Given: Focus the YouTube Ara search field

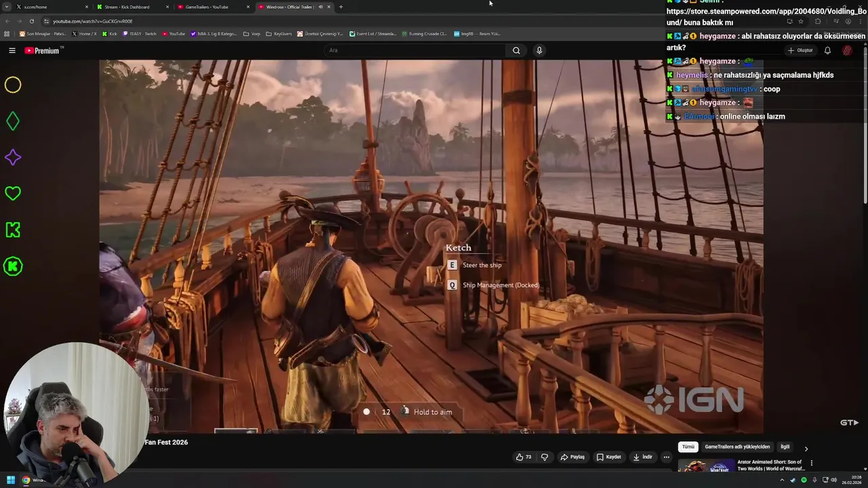Looking at the screenshot, I should tap(414, 50).
